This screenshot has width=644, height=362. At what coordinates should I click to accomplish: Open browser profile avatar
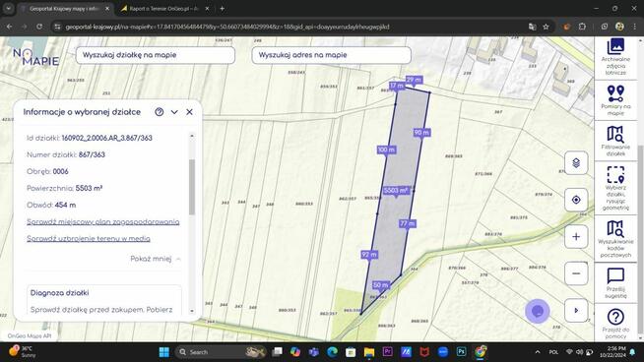[619, 27]
